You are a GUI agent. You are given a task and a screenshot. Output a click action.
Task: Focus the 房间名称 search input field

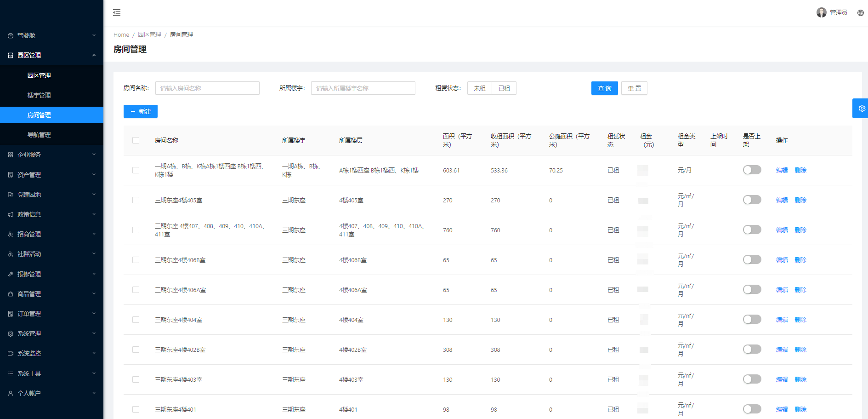point(207,88)
